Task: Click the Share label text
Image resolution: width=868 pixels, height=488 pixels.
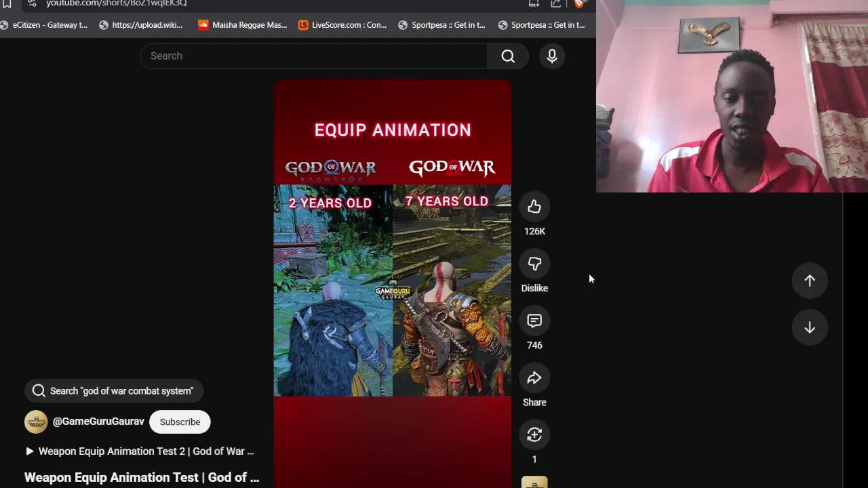Action: [534, 402]
